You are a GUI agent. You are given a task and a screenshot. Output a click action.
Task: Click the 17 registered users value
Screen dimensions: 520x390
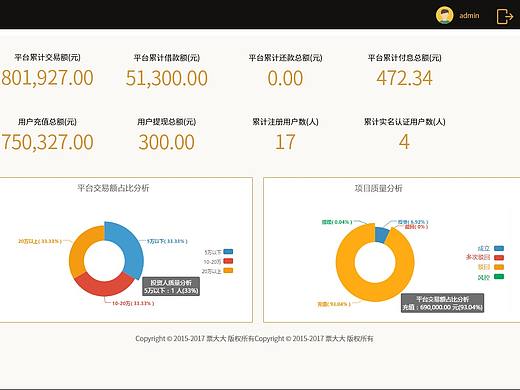click(x=285, y=142)
